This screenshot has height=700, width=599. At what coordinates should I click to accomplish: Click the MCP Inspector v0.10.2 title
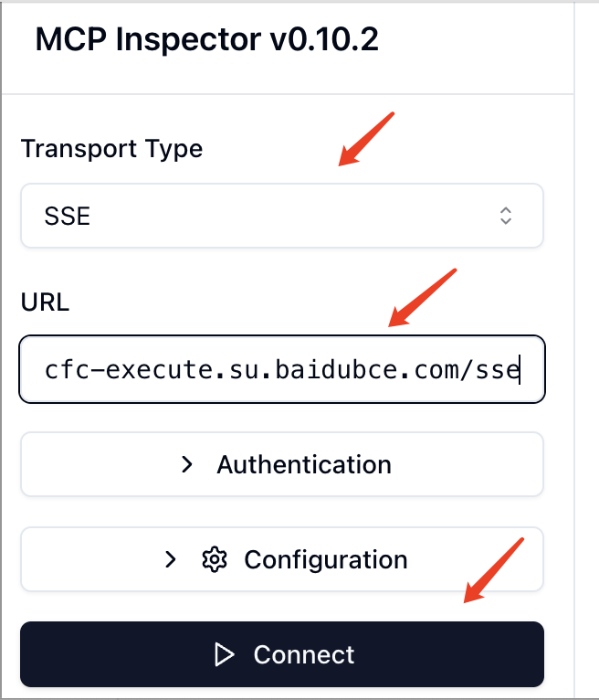pyautogui.click(x=206, y=40)
